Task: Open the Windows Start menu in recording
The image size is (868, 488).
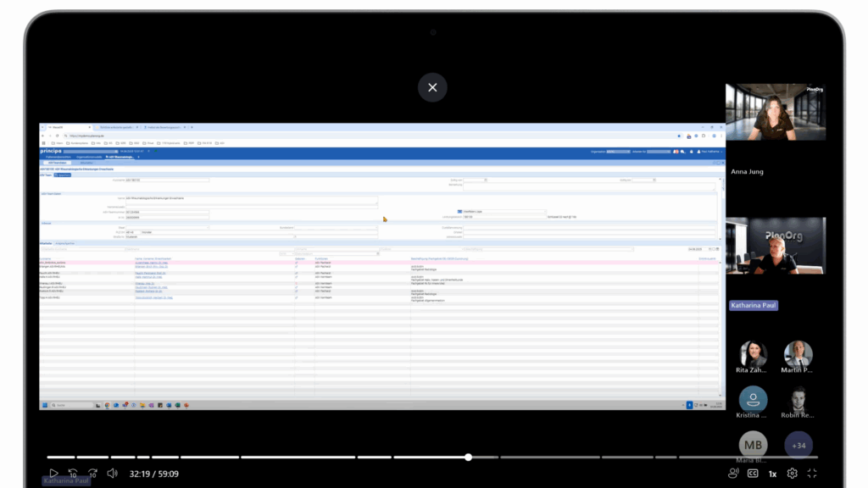Action: (x=45, y=405)
